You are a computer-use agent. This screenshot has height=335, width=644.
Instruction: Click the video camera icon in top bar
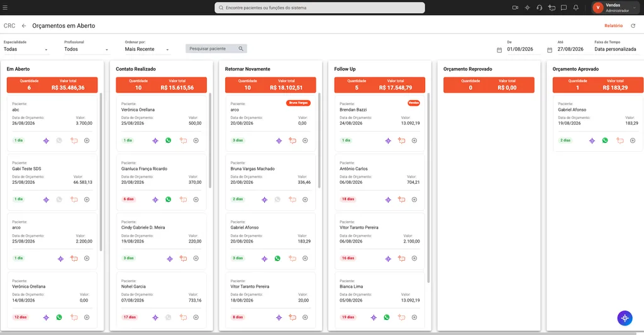click(515, 8)
